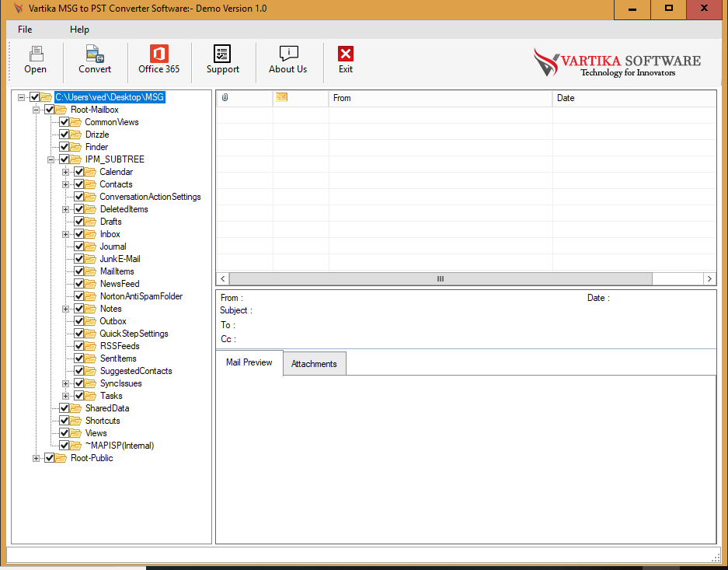Click the Root-Public folder icon
The height and width of the screenshot is (570, 728).
61,458
